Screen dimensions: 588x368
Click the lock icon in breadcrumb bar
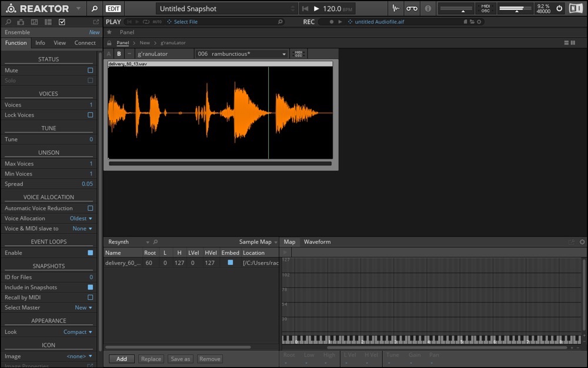(109, 43)
